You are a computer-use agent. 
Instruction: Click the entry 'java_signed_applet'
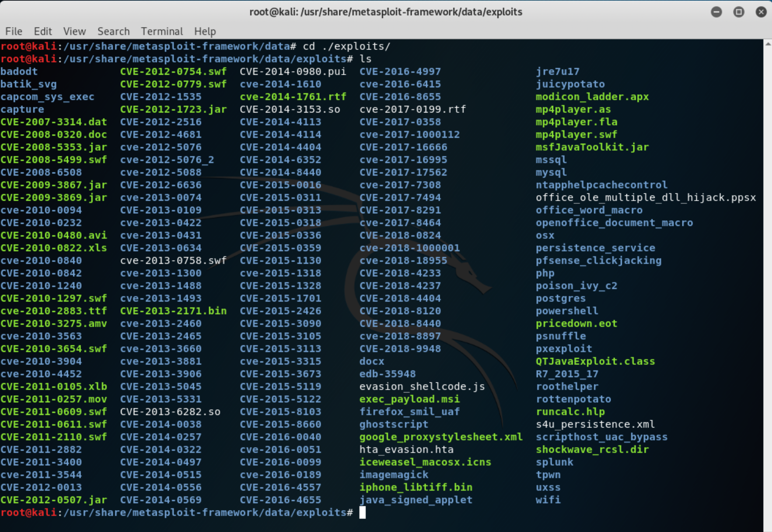pos(416,500)
